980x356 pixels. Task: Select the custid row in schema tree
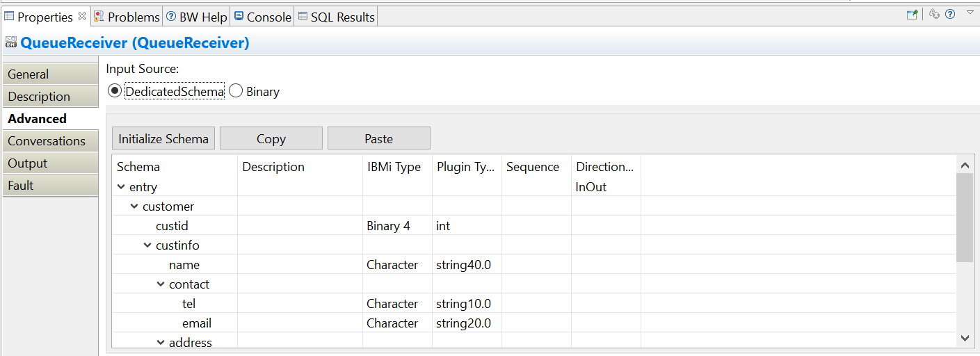172,226
